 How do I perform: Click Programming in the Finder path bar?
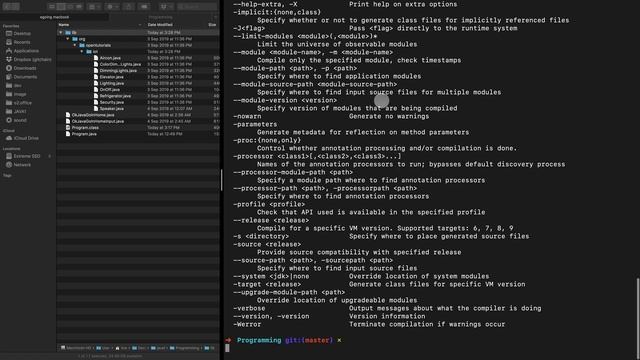(x=184, y=348)
